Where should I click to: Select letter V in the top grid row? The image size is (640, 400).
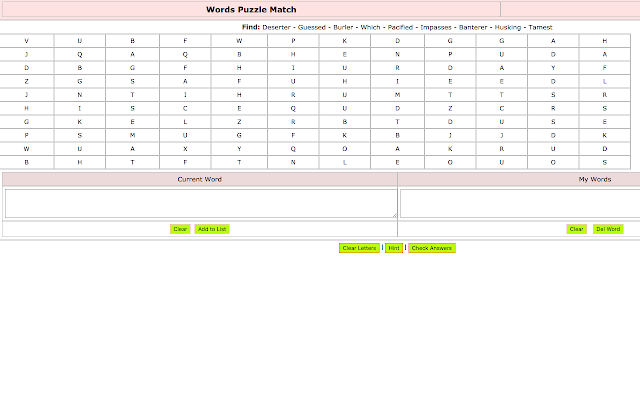pos(27,41)
